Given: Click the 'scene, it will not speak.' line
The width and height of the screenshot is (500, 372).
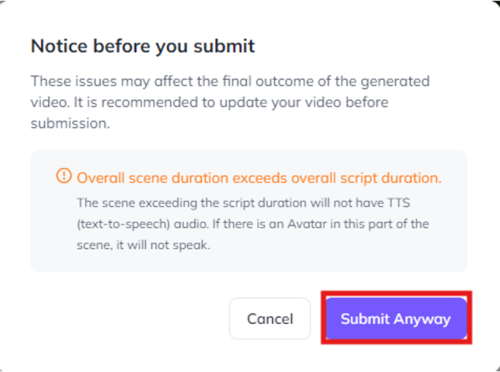Looking at the screenshot, I should (143, 245).
